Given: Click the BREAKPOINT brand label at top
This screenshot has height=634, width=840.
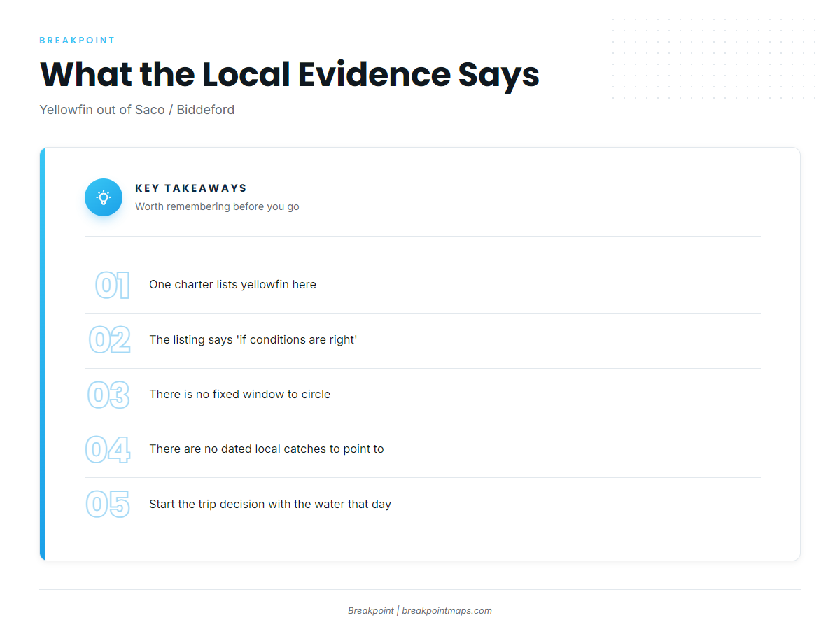Looking at the screenshot, I should pyautogui.click(x=78, y=41).
